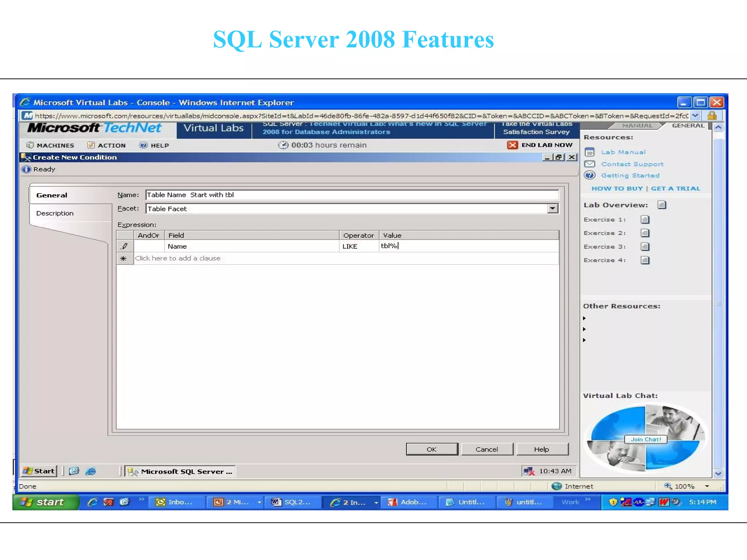Expand the address bar URL dropdown
Screen dimensions: 747x560
pos(695,116)
